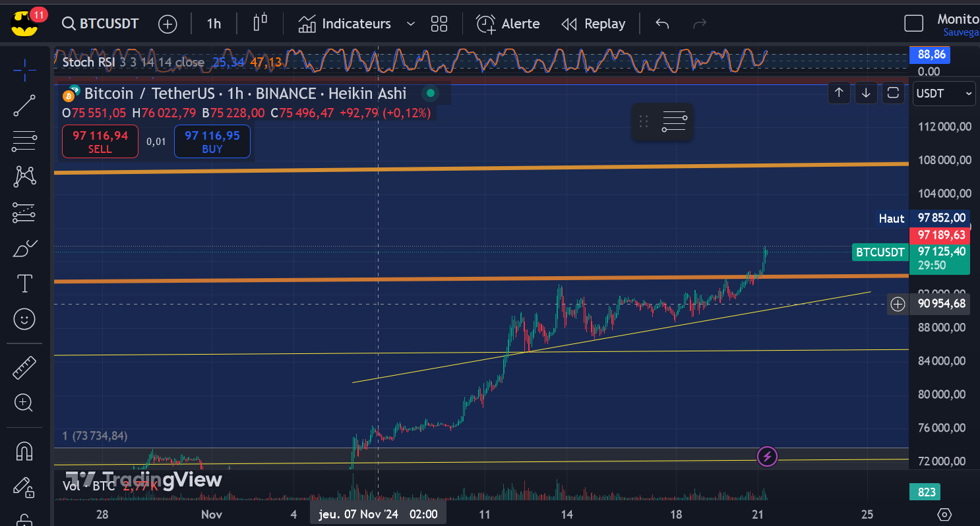Change the 1h time interval

point(214,24)
